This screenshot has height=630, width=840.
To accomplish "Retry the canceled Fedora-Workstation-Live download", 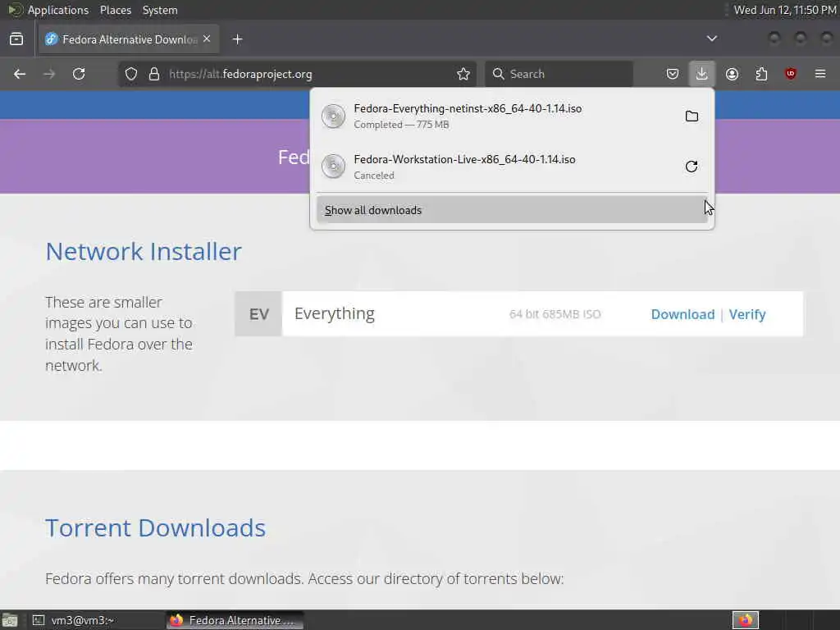I will [692, 167].
